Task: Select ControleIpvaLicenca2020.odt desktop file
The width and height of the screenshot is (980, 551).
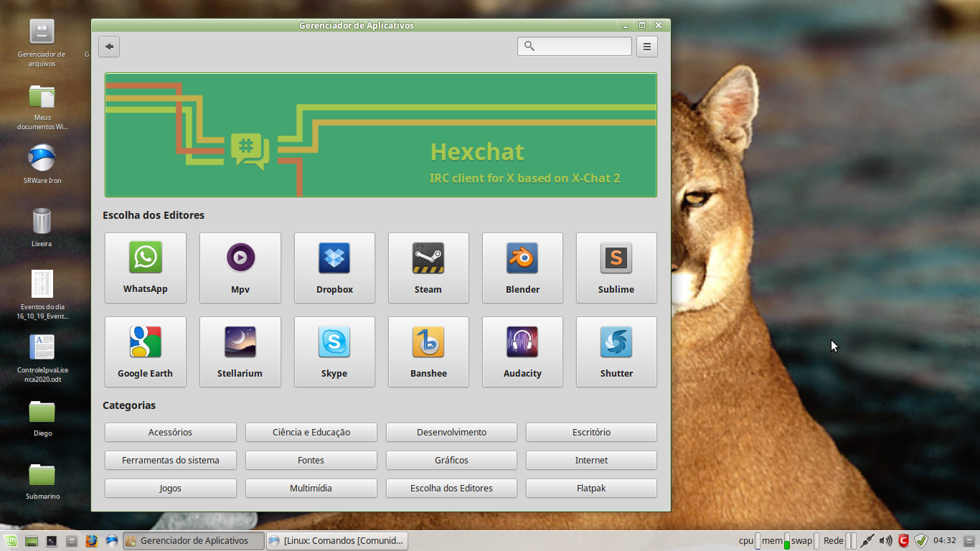Action: click(x=42, y=358)
